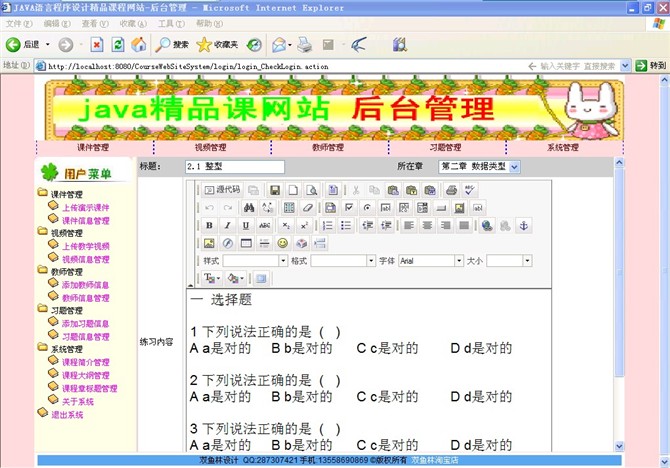670x468 pixels.
Task: Open the 习题信息管理 sidebar link
Action: [85, 337]
